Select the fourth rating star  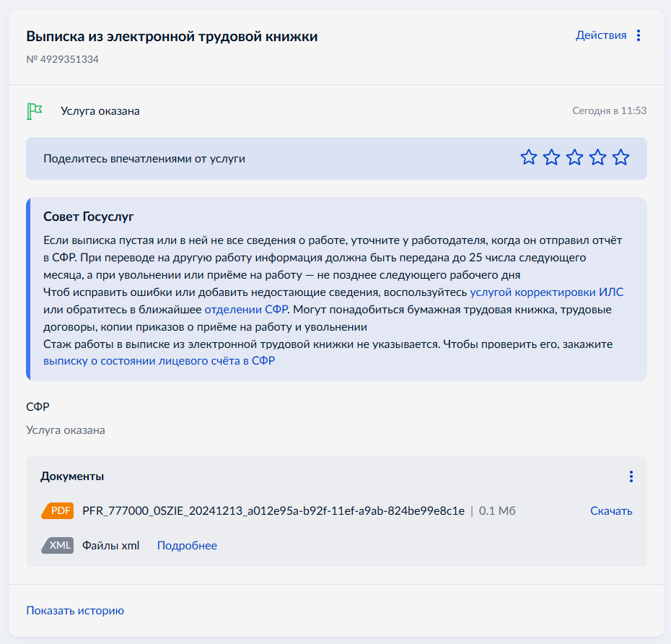pyautogui.click(x=598, y=157)
